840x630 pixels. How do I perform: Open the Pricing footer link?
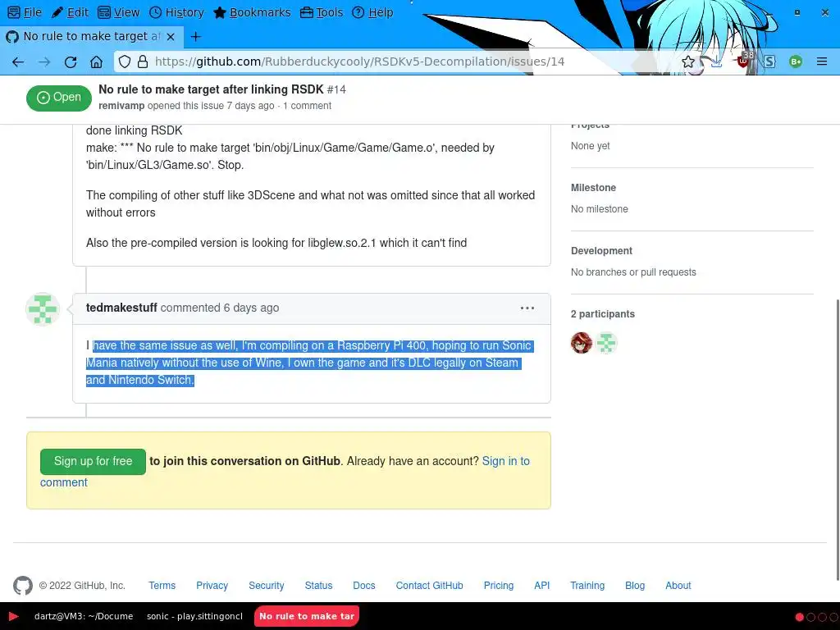tap(499, 586)
